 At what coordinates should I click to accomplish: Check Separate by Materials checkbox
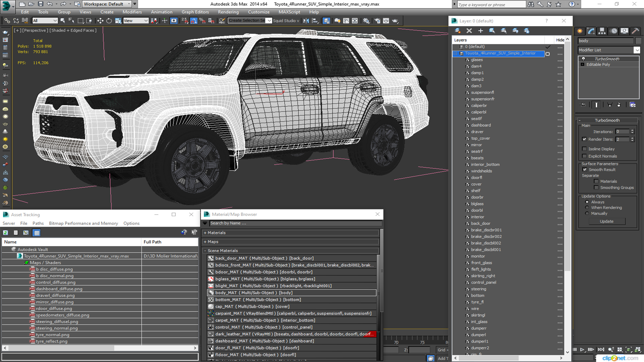596,181
